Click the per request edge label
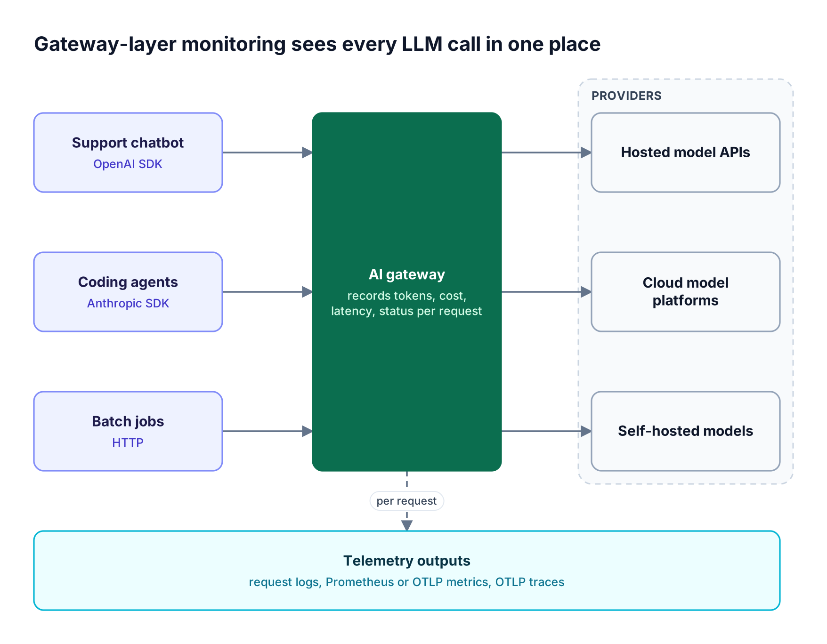The image size is (827, 644). [407, 501]
